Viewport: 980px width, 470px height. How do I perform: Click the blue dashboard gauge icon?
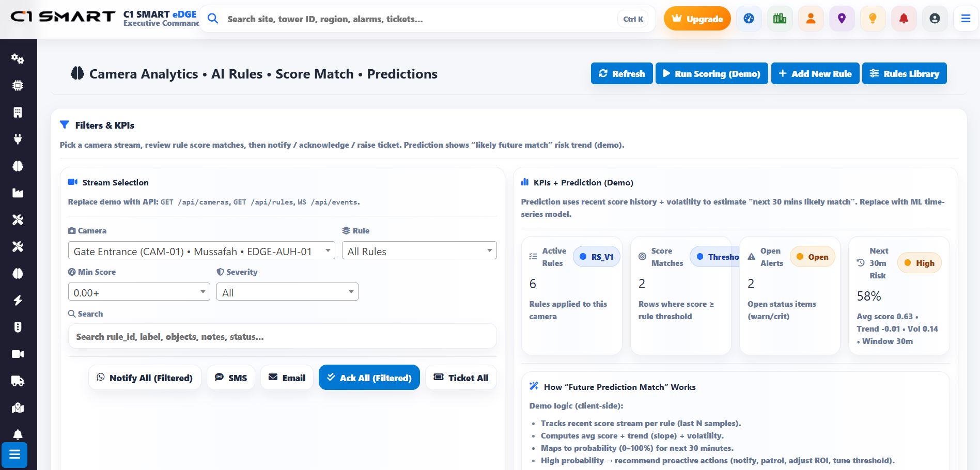(x=749, y=19)
